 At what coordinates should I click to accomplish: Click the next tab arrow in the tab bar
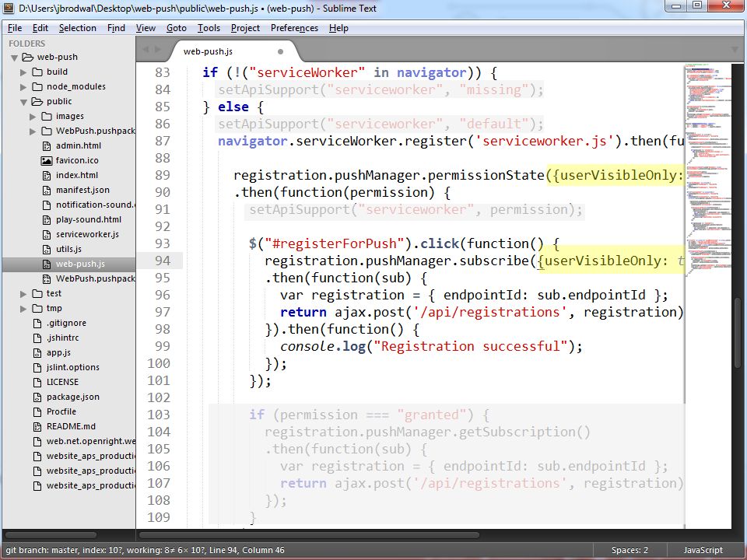click(x=158, y=50)
